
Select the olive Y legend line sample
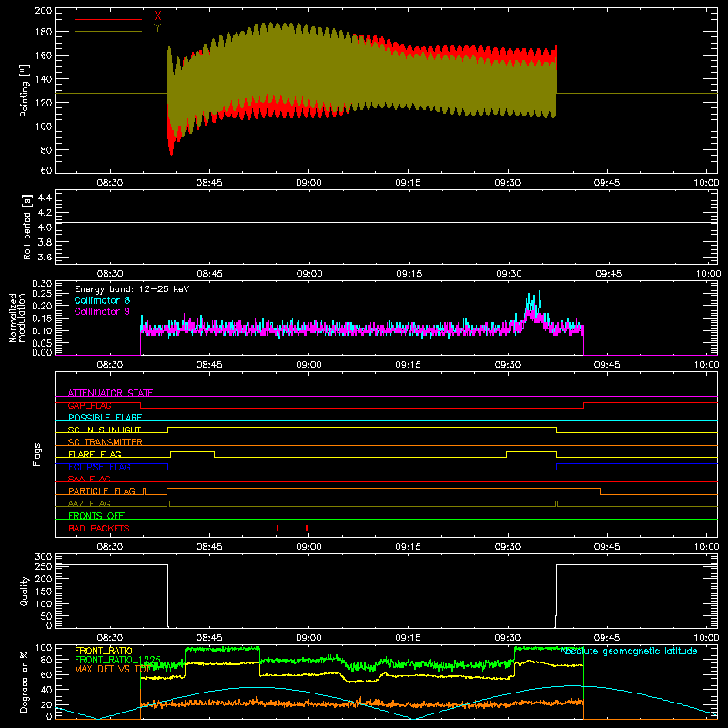click(108, 32)
